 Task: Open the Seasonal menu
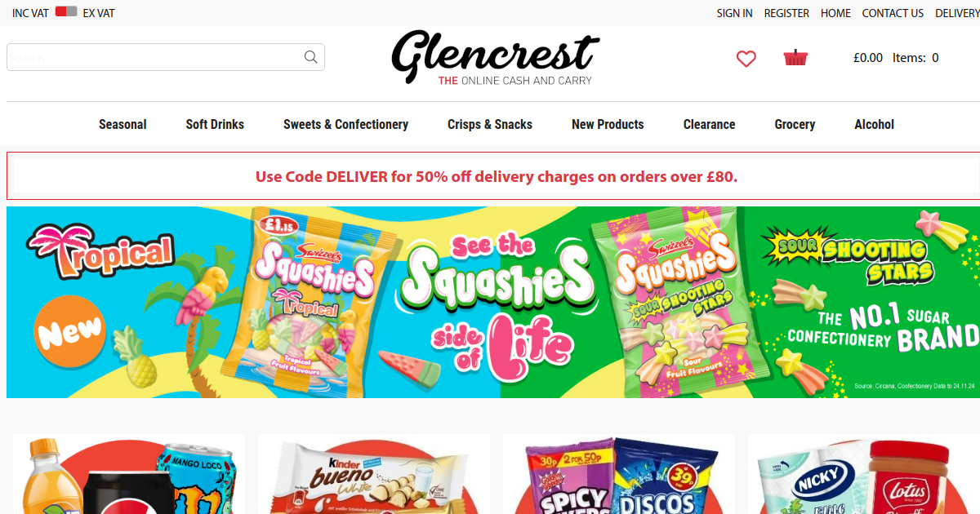pos(122,124)
